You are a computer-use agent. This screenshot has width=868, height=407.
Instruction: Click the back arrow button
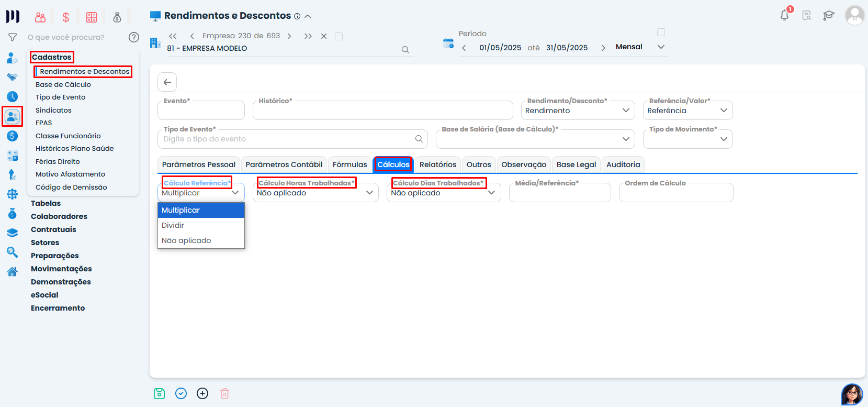click(167, 82)
